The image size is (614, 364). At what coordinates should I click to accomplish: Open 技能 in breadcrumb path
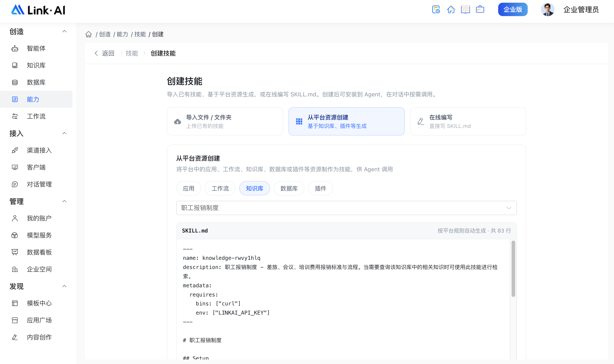pos(140,34)
